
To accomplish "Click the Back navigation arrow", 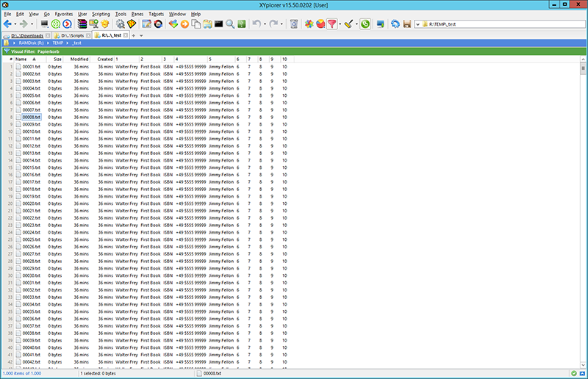I will (x=8, y=24).
